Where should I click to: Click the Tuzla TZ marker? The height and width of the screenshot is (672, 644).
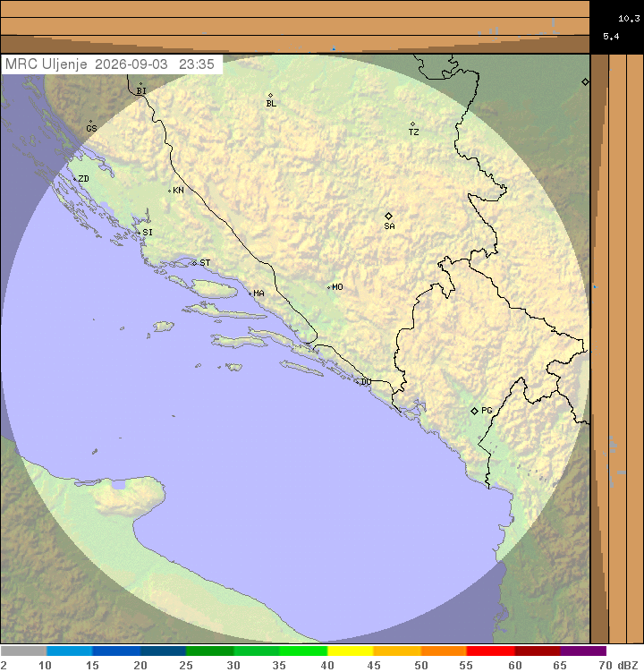tap(412, 123)
